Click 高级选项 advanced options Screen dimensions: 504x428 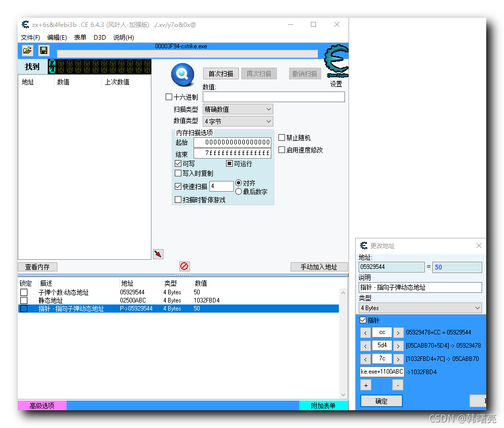click(42, 406)
